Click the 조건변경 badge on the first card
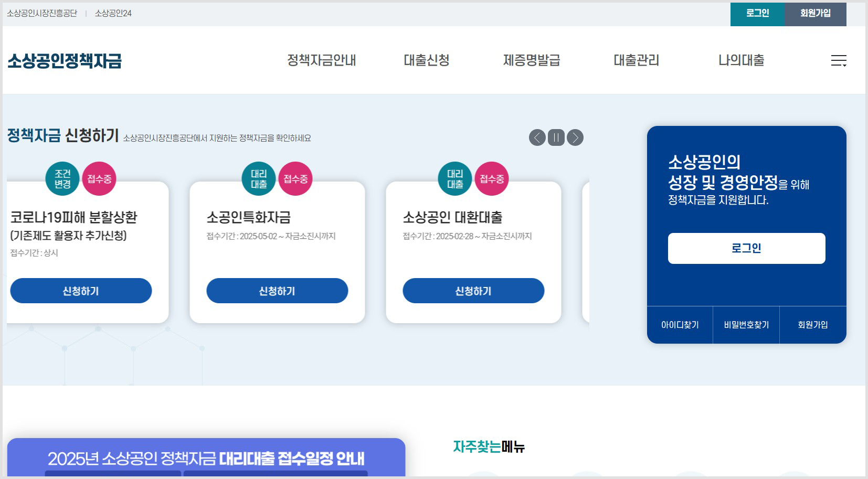The width and height of the screenshot is (868, 479). [62, 178]
